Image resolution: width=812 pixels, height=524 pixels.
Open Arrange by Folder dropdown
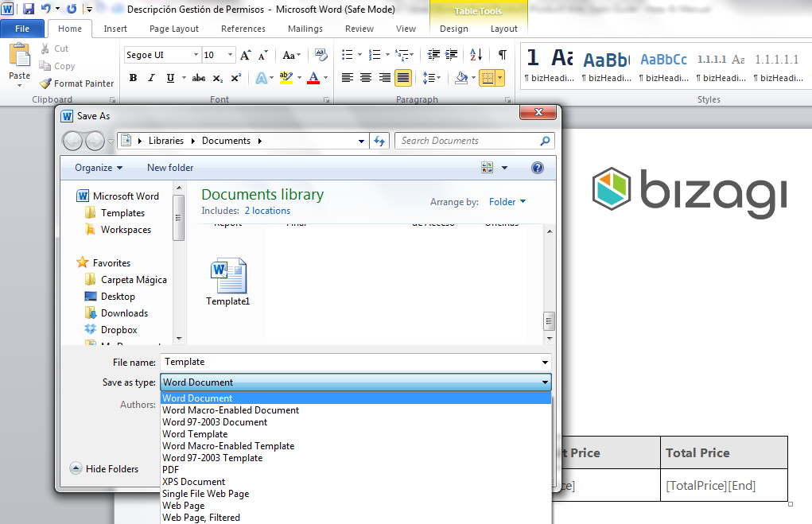point(507,202)
